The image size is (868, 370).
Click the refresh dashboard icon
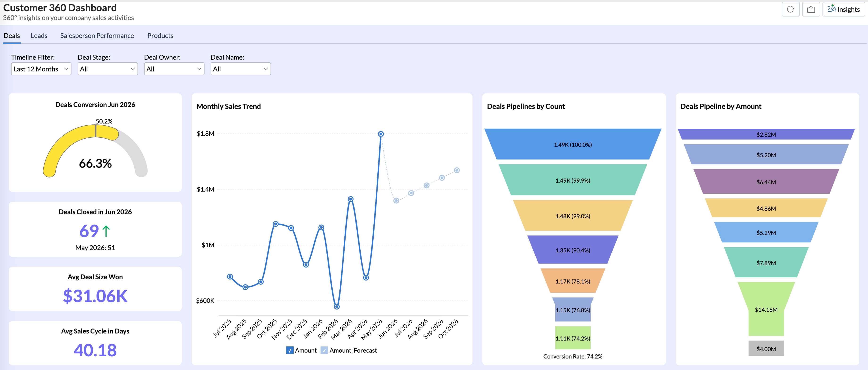coord(790,9)
